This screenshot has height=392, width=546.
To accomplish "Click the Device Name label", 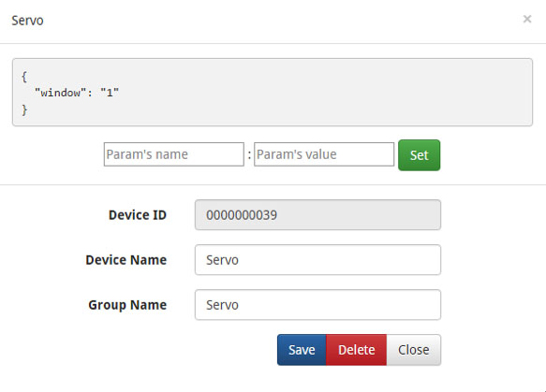I will [x=126, y=260].
